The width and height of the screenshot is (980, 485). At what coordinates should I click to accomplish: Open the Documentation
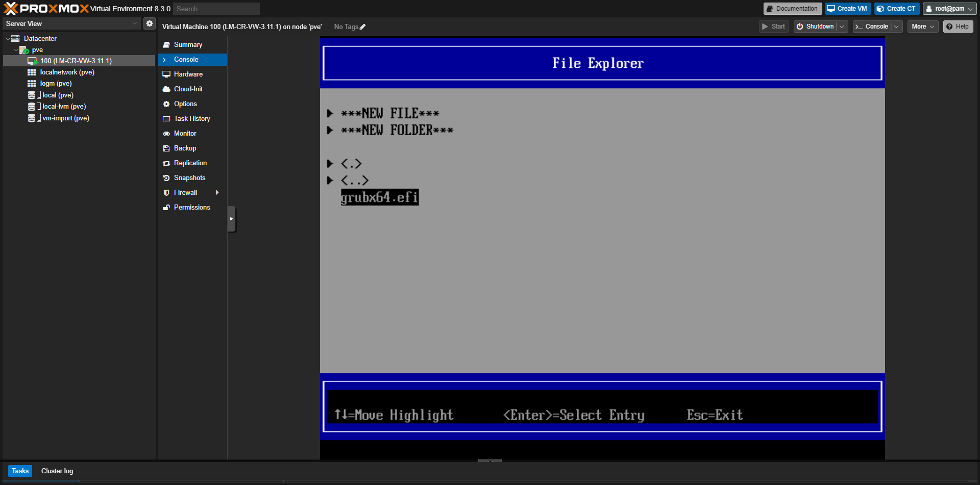(792, 8)
